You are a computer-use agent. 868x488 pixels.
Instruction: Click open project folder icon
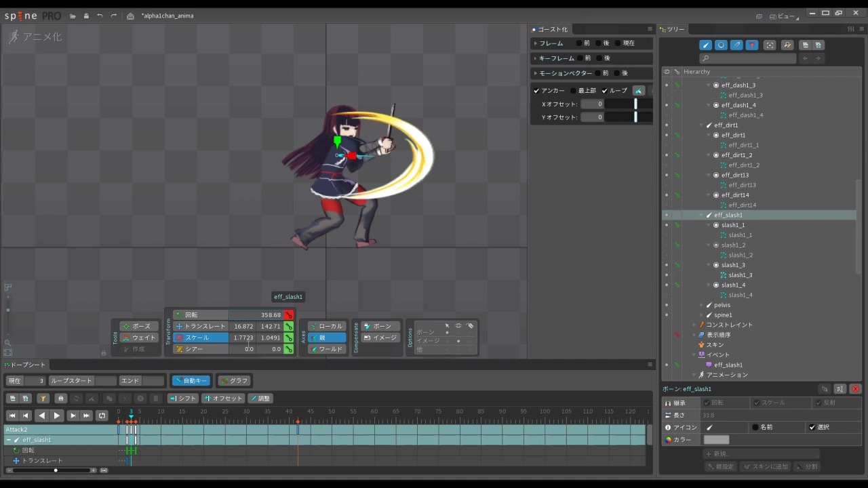pyautogui.click(x=73, y=16)
